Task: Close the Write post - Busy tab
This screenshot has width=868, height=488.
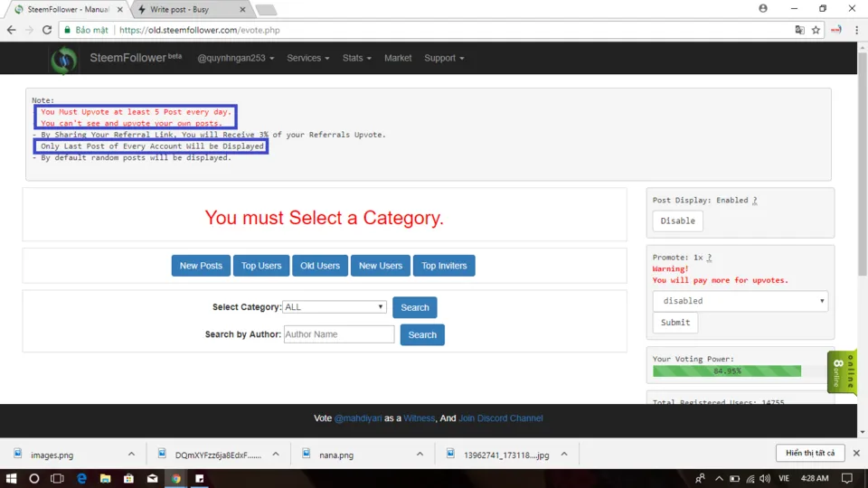Action: (x=242, y=9)
